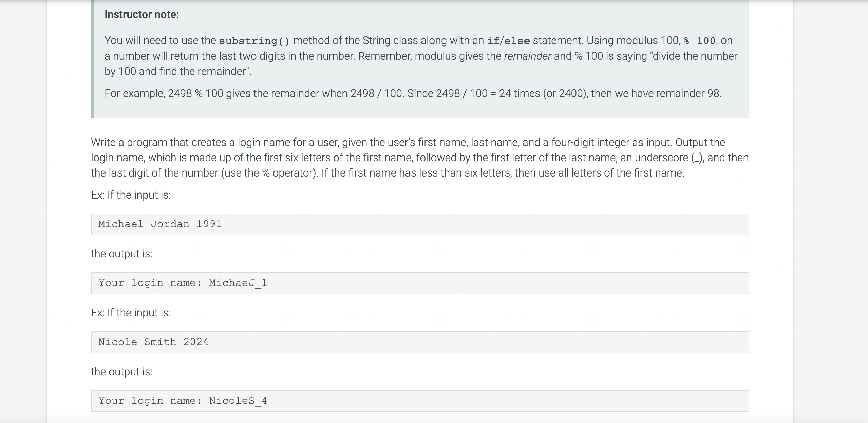The height and width of the screenshot is (423, 868).
Task: Click the italic word "remainder"
Action: [527, 56]
